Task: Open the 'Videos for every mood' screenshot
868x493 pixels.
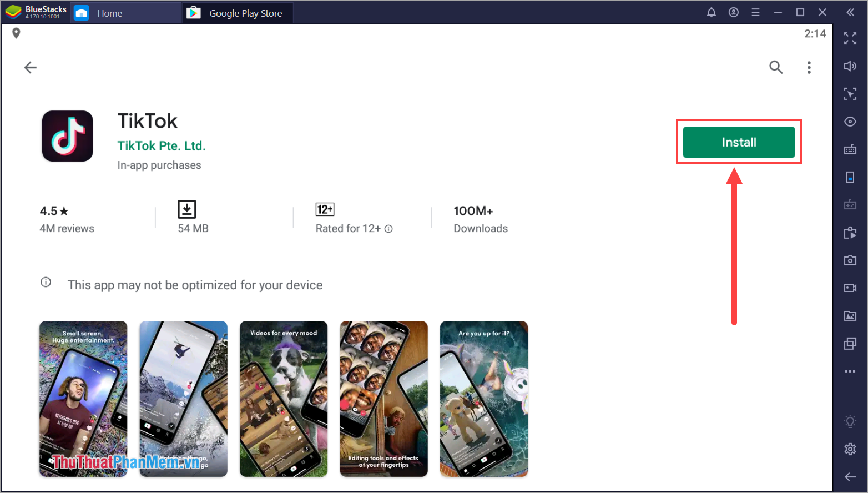Action: (x=284, y=399)
